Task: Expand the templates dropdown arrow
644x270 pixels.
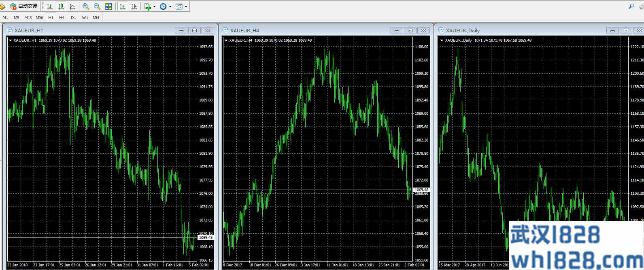Action: click(x=186, y=7)
